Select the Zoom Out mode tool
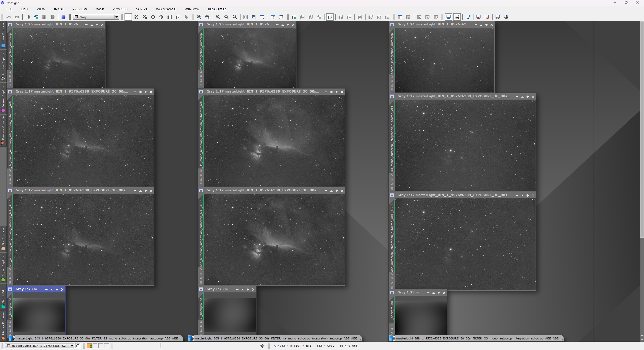The height and width of the screenshot is (350, 644). [145, 17]
